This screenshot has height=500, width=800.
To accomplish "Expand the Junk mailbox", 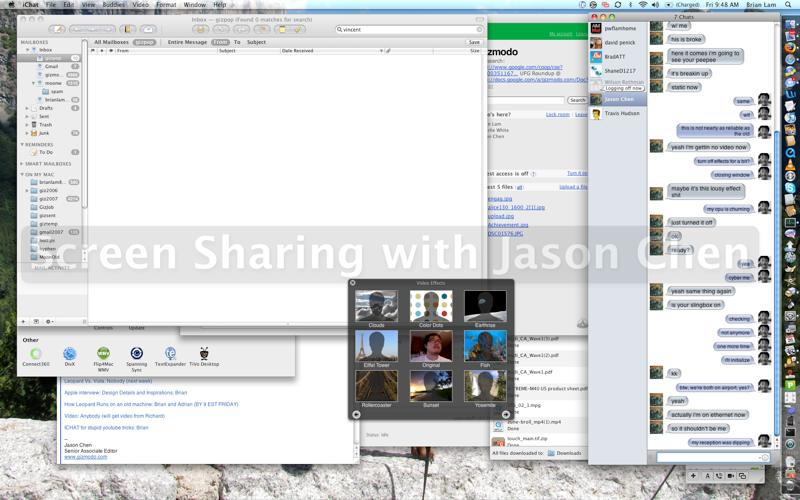I will coord(27,133).
